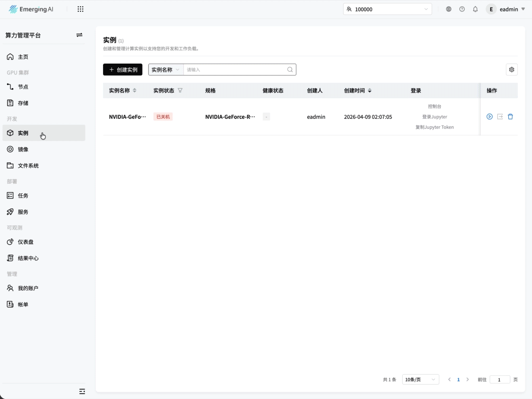
Task: Open the table settings gear
Action: pos(512,69)
